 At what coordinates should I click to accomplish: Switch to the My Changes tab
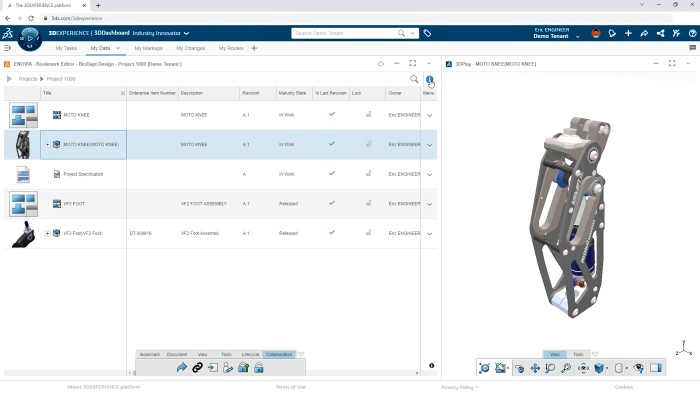(191, 48)
